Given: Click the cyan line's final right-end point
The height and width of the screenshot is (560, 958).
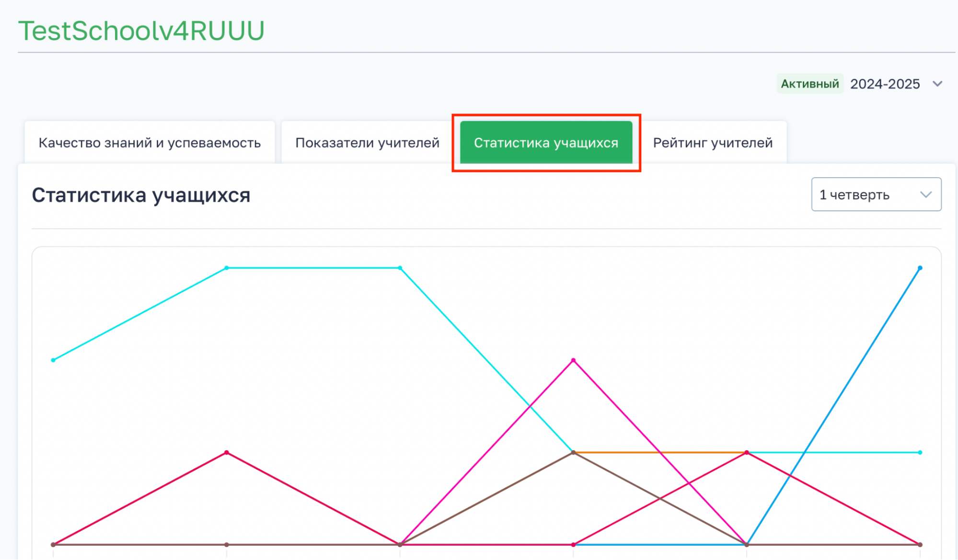Looking at the screenshot, I should 920,452.
